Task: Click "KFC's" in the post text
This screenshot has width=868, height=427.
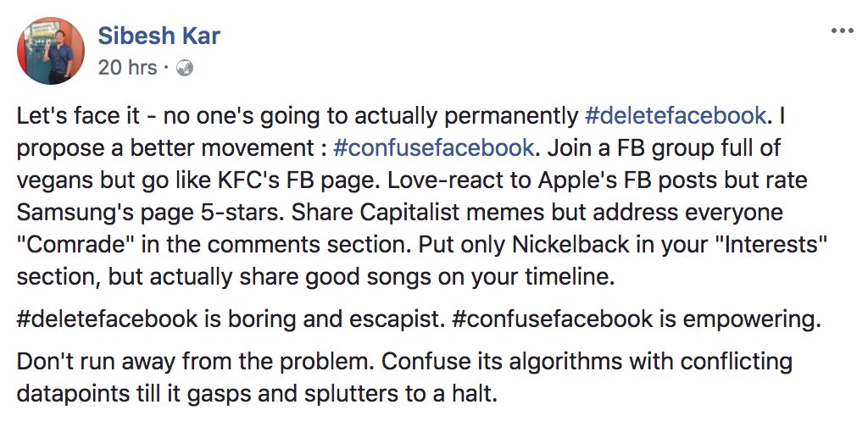Action: pos(281,179)
